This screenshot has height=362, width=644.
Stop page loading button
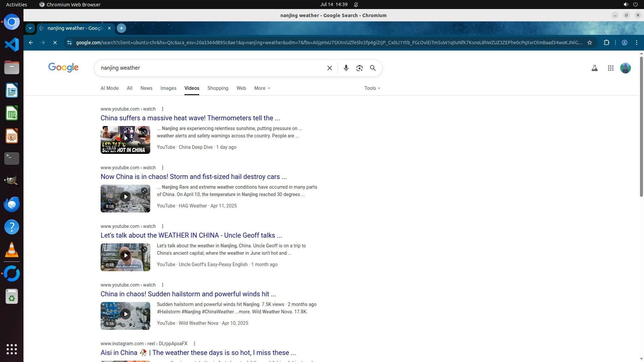point(55,43)
